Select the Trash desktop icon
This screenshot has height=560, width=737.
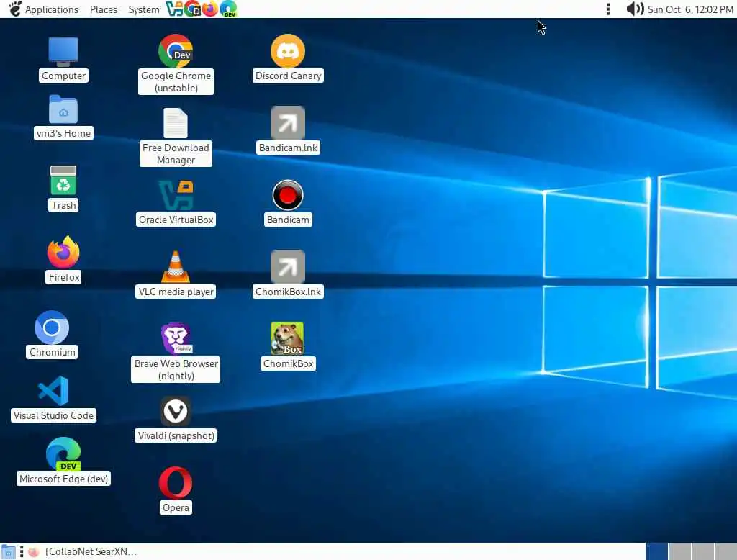[63, 181]
